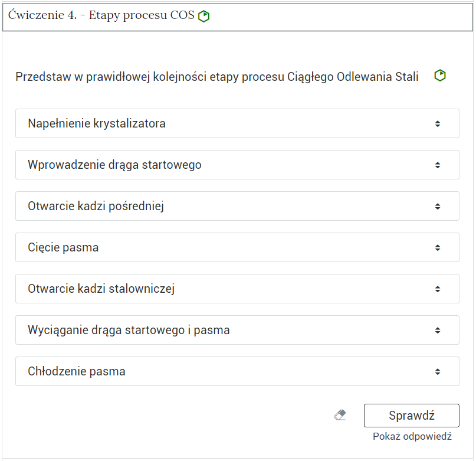Click the sort handle for Chłodzenie pasma
Viewport: 476px width, 461px height.
click(x=437, y=372)
